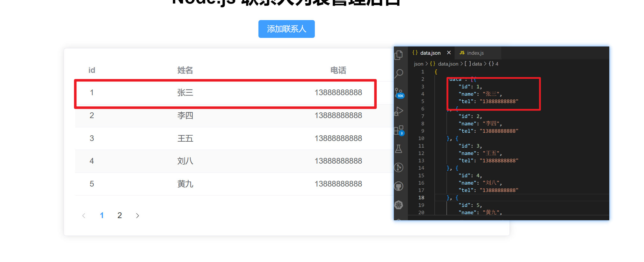Viewport: 644px width, 262px height.
Task: Click the code "id": 4 in editor
Action: (x=470, y=175)
